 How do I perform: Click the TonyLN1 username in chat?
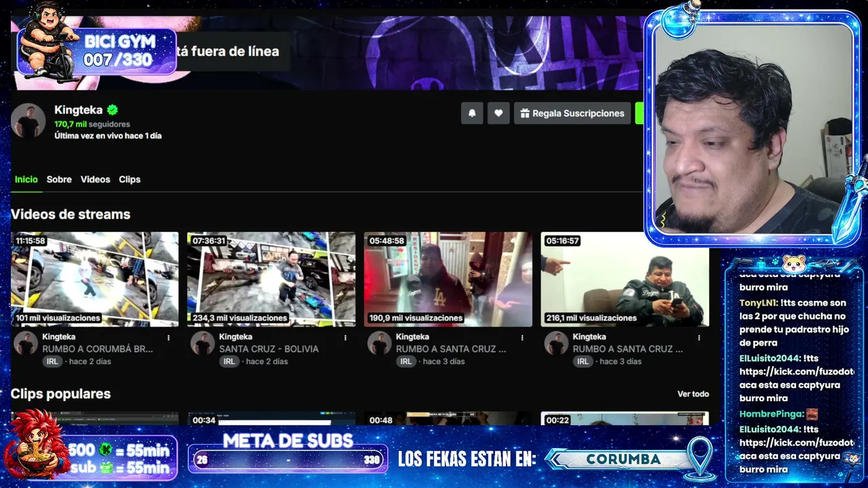pos(758,303)
